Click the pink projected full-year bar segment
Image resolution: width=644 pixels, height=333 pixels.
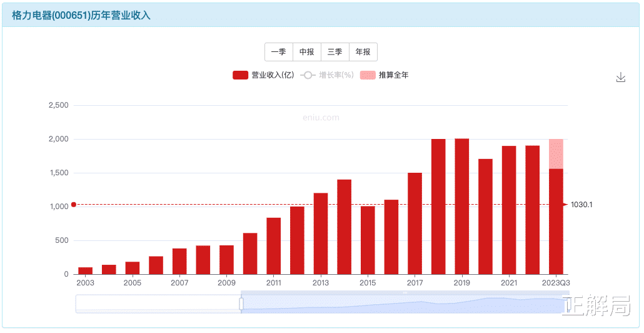click(556, 154)
